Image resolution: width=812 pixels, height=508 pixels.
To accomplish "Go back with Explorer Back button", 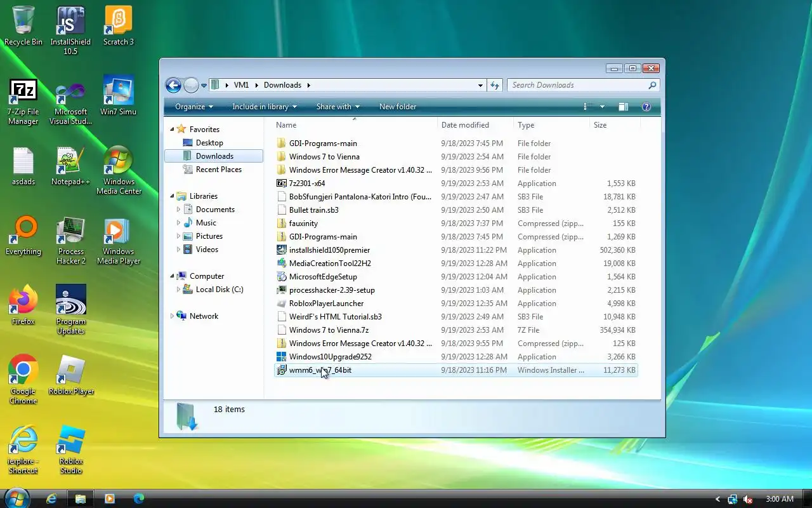I will [173, 85].
